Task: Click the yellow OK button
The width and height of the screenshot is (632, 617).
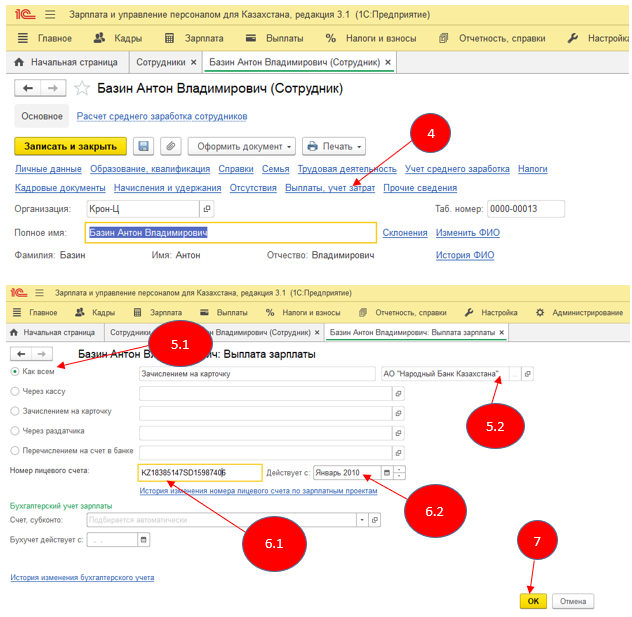Action: click(533, 601)
